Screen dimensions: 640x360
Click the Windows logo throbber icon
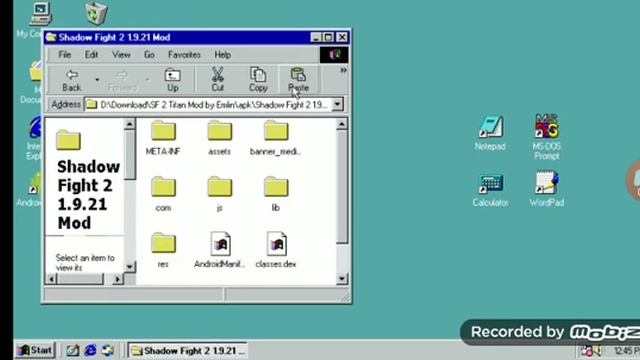coord(334,55)
